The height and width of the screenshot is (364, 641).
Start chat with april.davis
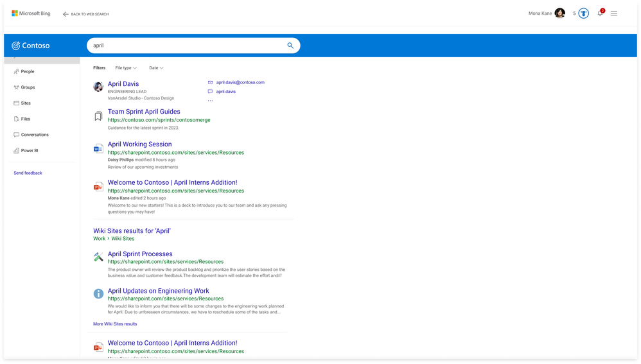coord(226,92)
